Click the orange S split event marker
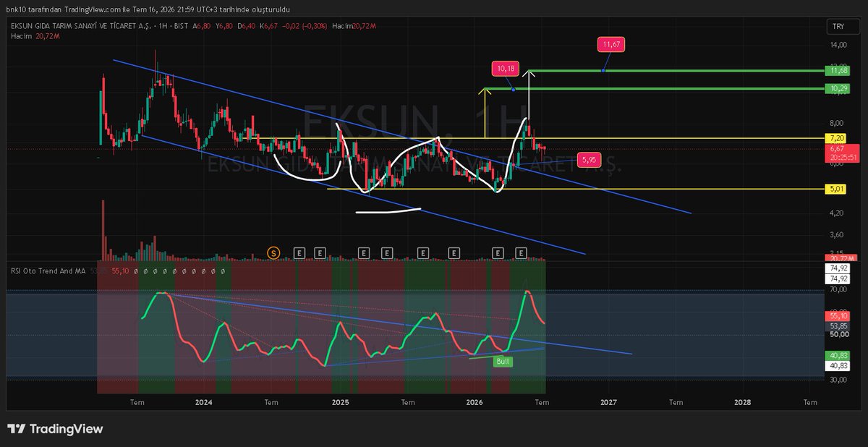The height and width of the screenshot is (447, 868). point(273,252)
